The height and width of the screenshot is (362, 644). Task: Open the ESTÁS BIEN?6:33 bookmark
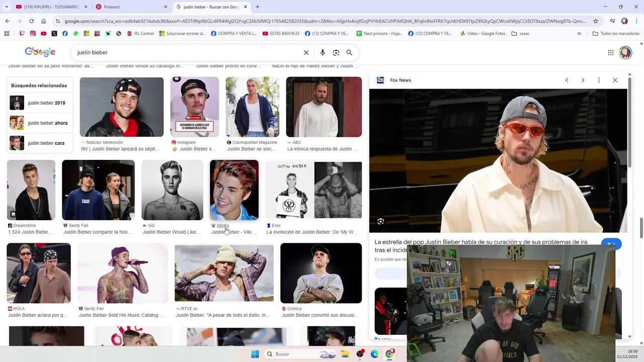tap(281, 34)
